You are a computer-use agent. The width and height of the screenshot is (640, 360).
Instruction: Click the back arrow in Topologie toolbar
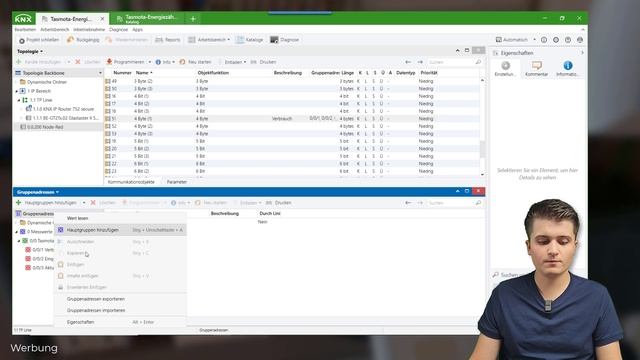[408, 62]
